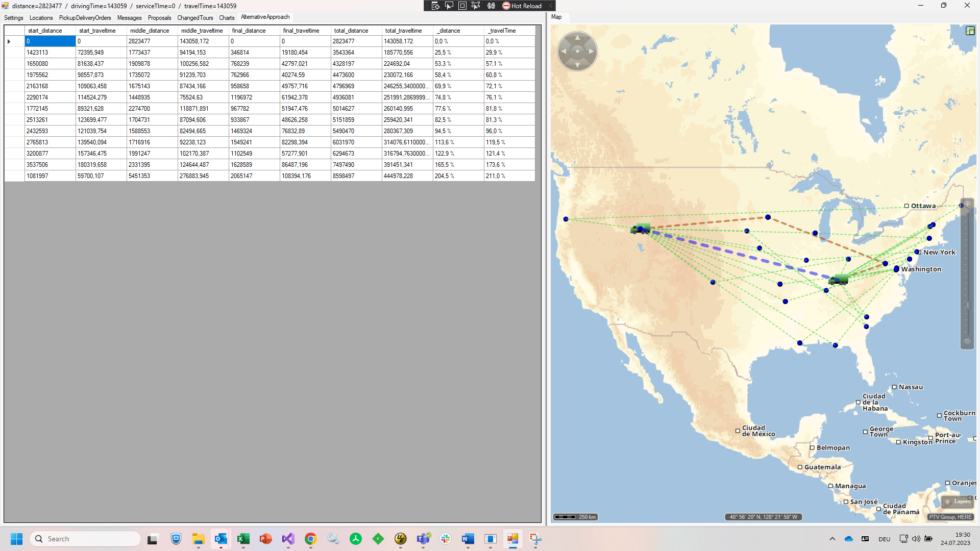980x551 pixels.
Task: Click the Live Visual Tree icon in debug toolbar
Action: 435,6
